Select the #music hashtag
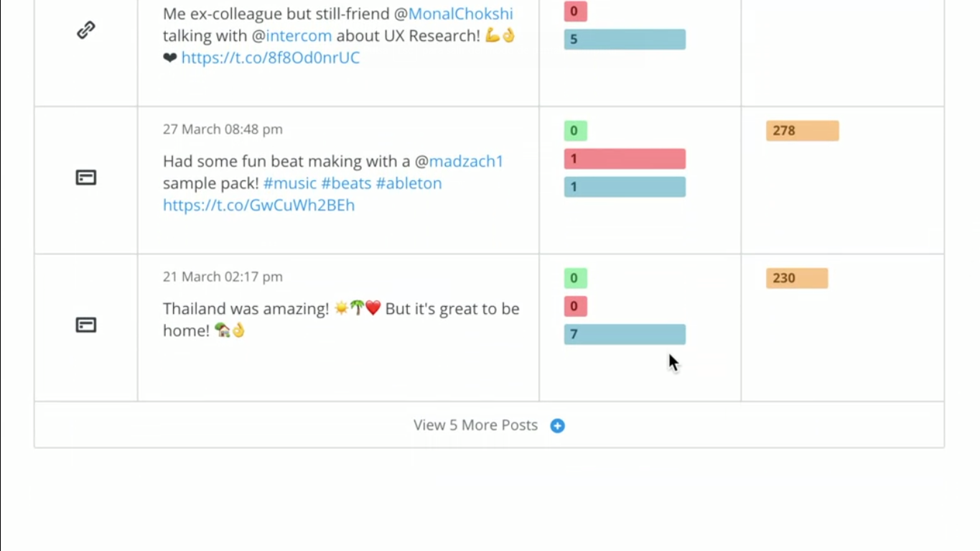 pos(289,183)
